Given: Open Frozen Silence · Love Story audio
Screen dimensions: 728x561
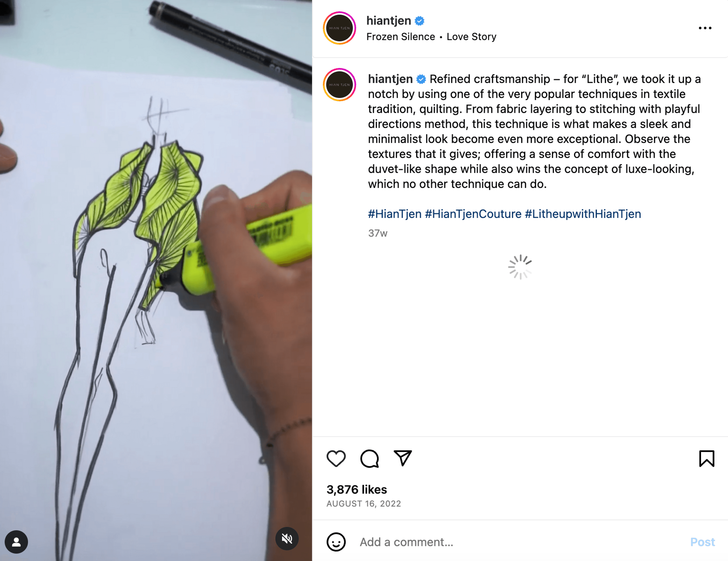Looking at the screenshot, I should (431, 37).
